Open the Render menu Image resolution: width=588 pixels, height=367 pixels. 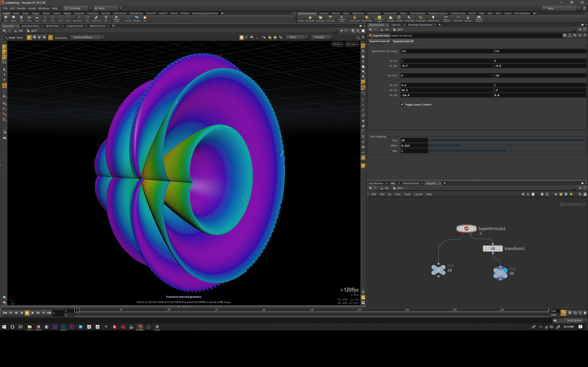[22, 8]
